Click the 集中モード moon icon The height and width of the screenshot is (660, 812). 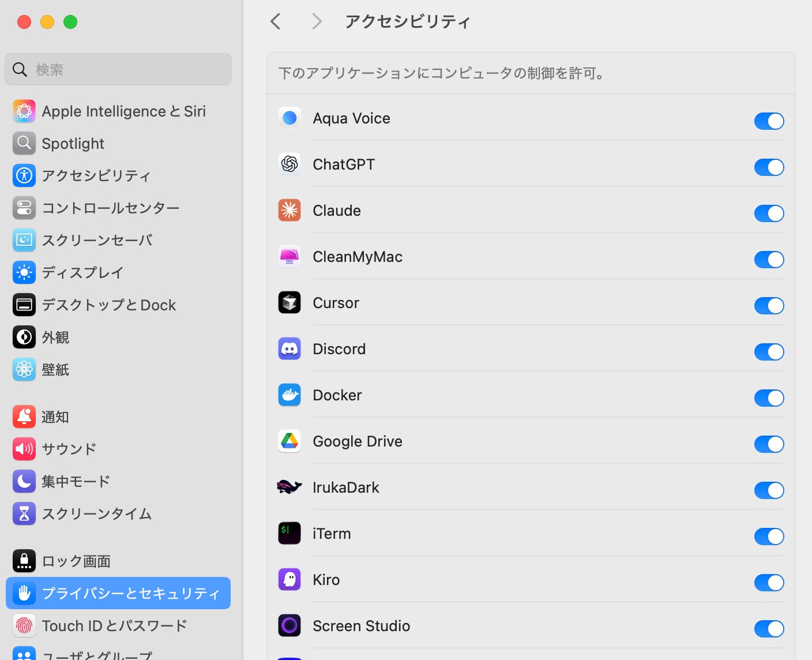pos(24,481)
